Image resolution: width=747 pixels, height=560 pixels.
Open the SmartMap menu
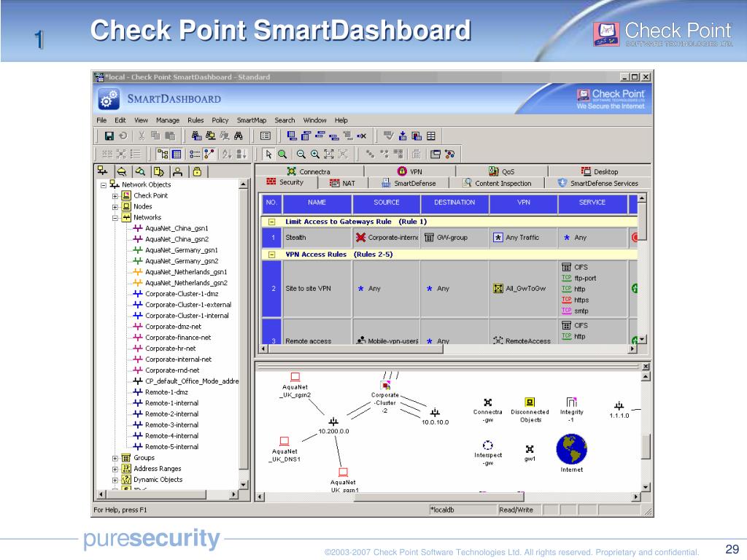[252, 120]
